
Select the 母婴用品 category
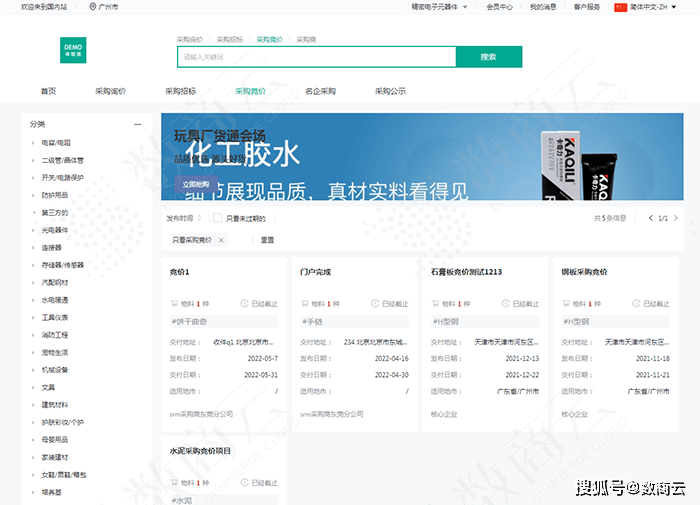[54, 440]
